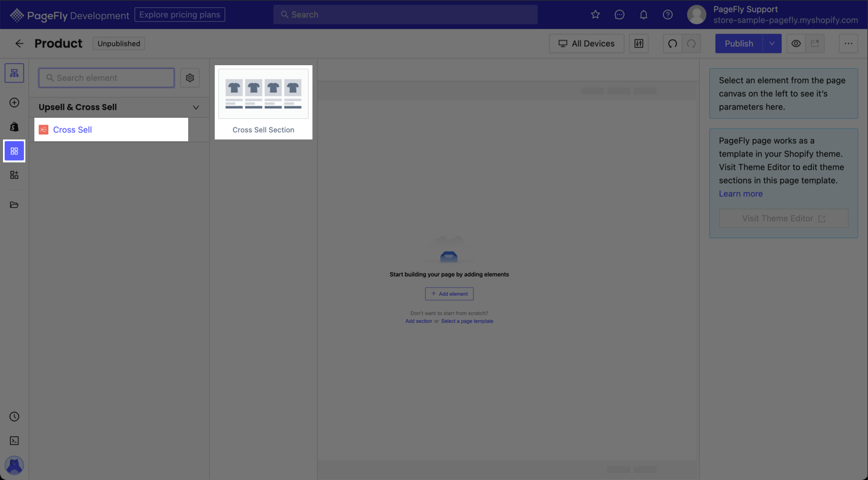Open the terminal console icon in sidebar

point(14,441)
